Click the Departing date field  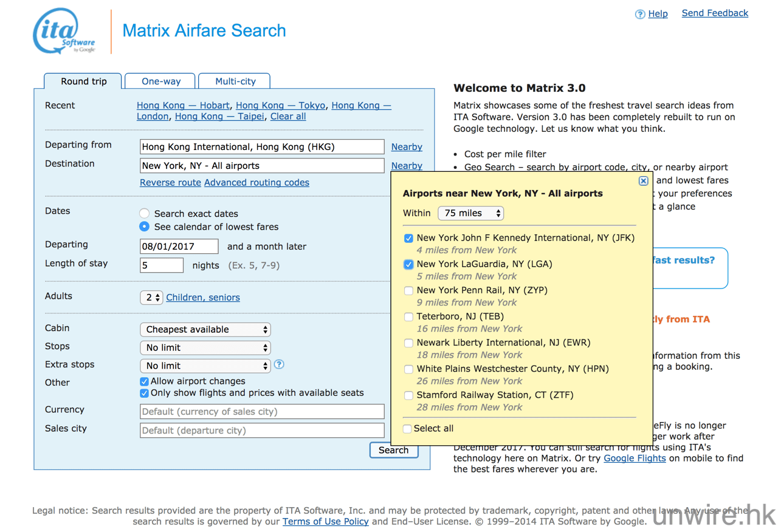coord(179,247)
